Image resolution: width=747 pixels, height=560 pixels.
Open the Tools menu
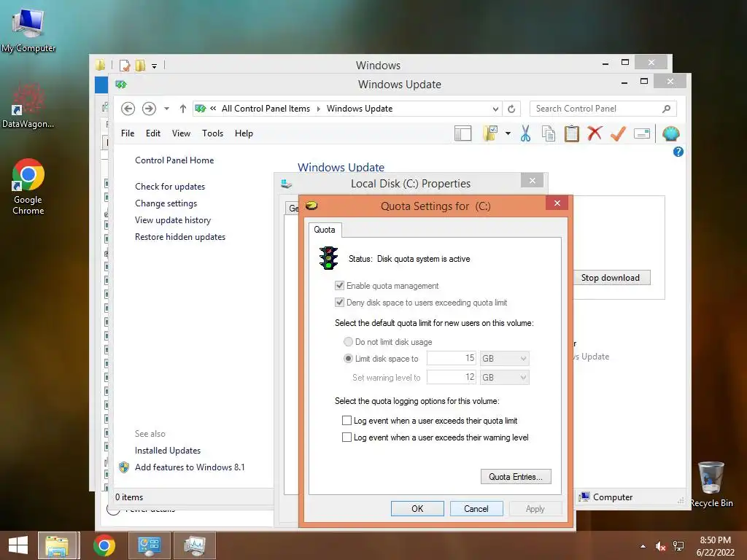point(212,133)
